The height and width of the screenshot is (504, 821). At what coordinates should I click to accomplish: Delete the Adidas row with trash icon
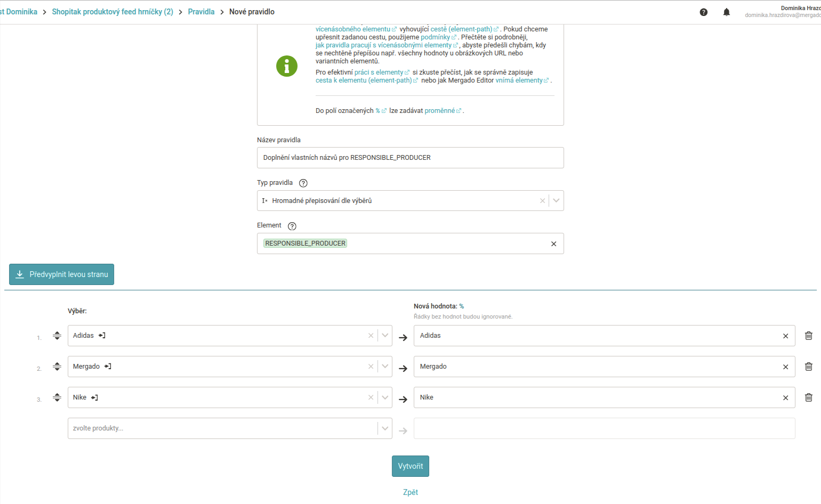[x=808, y=336]
